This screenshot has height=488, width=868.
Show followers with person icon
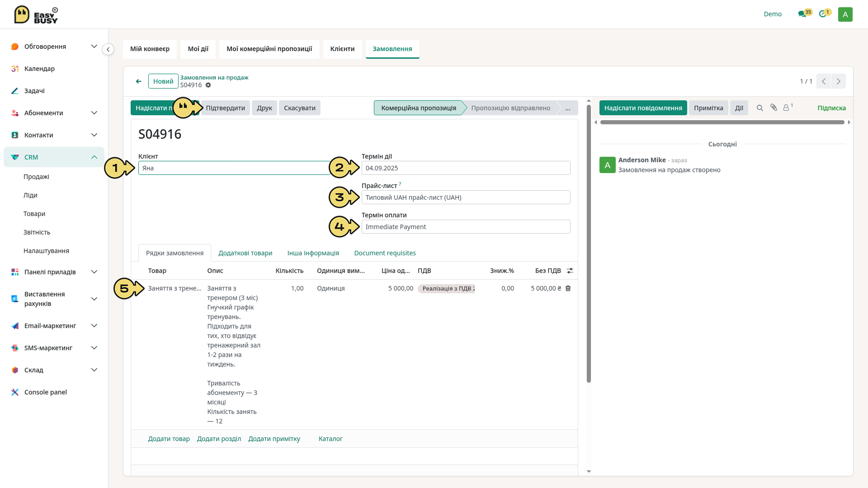pos(788,108)
